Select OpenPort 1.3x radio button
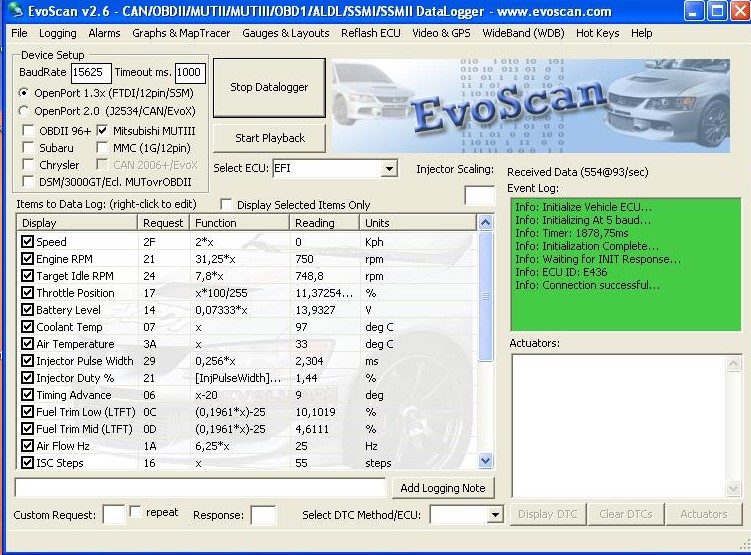The width and height of the screenshot is (751, 555). pyautogui.click(x=23, y=93)
